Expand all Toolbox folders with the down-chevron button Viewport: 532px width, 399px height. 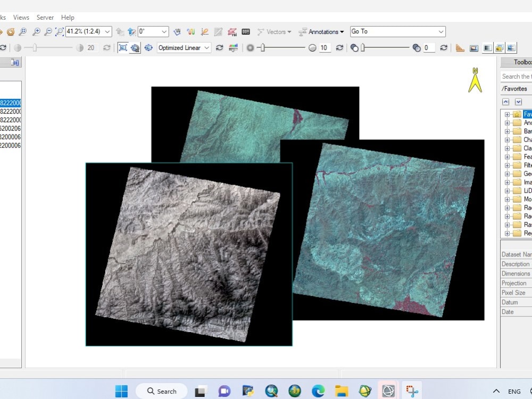518,102
